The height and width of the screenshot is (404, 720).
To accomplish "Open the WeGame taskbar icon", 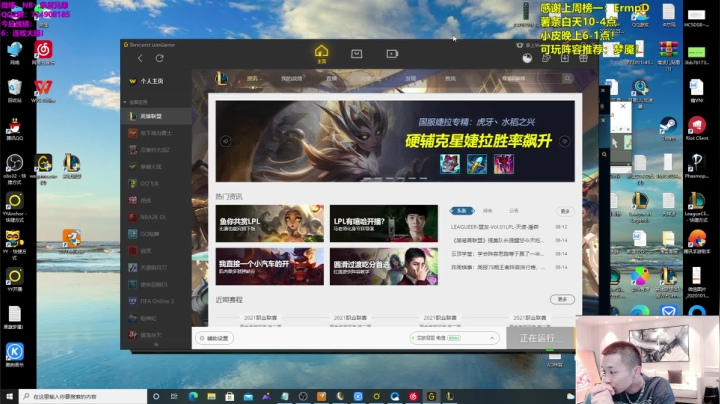I will (432, 396).
